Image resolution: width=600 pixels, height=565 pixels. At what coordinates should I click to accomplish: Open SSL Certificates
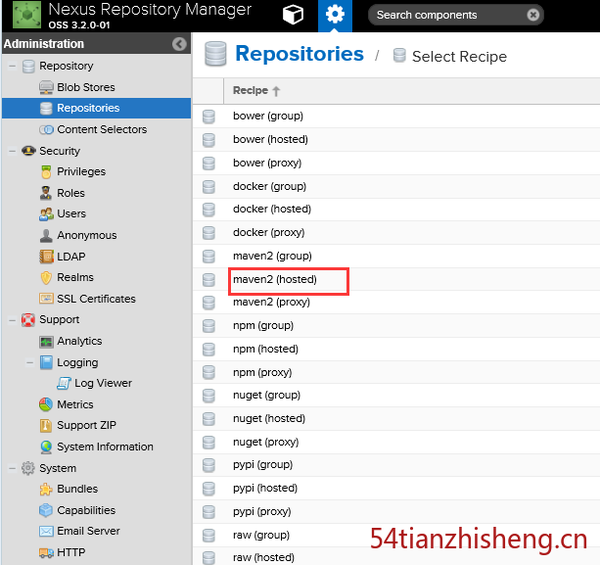pos(96,299)
